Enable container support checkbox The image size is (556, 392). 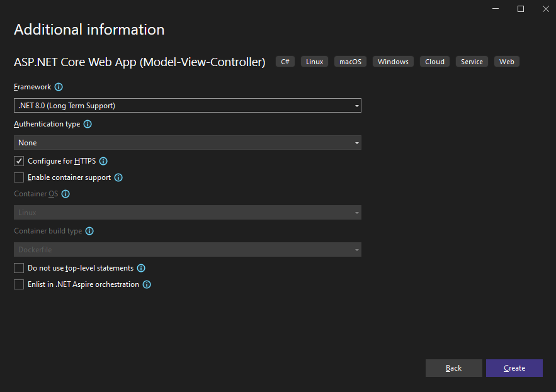(19, 177)
